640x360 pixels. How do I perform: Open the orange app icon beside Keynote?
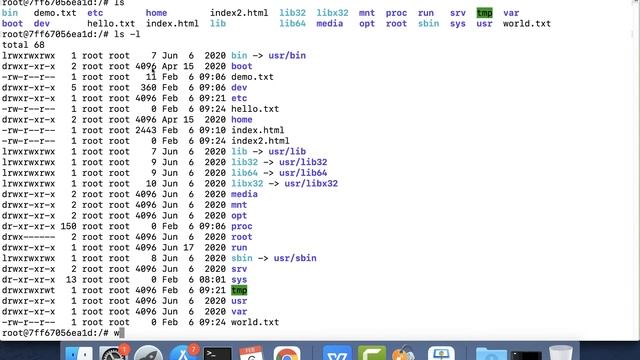tap(404, 353)
